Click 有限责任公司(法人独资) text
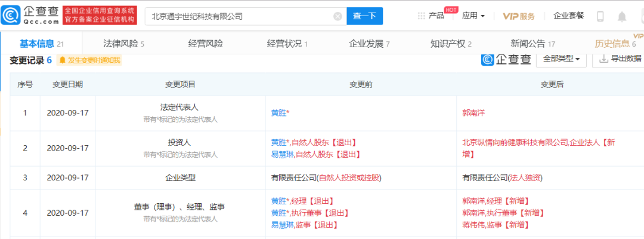Image resolution: width=644 pixels, height=239 pixels. pos(502,178)
